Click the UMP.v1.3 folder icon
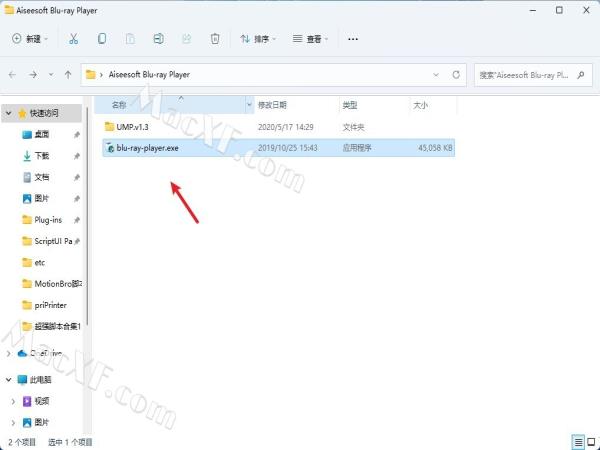600x450 pixels. (x=109, y=126)
